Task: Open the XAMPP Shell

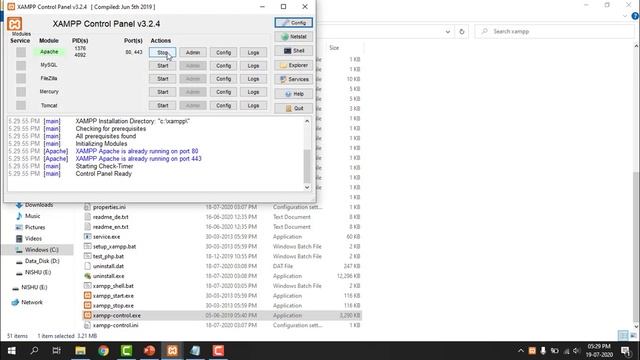Action: [293, 51]
